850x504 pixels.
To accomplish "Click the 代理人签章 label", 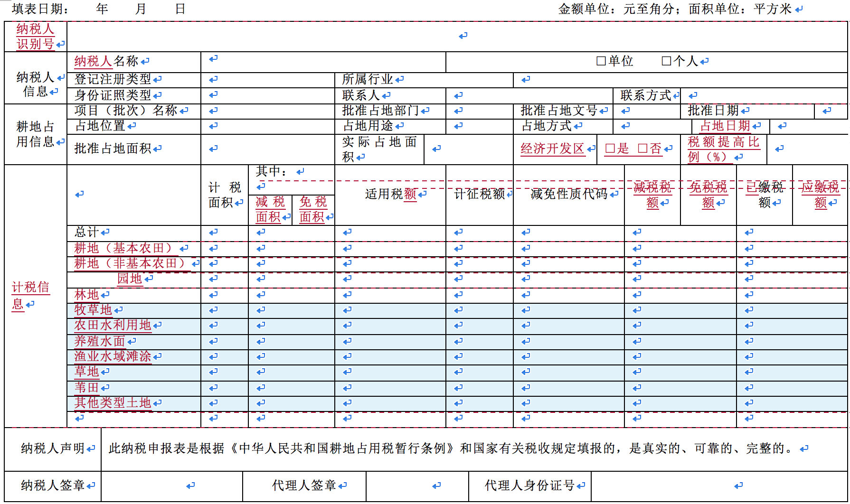I will [304, 485].
